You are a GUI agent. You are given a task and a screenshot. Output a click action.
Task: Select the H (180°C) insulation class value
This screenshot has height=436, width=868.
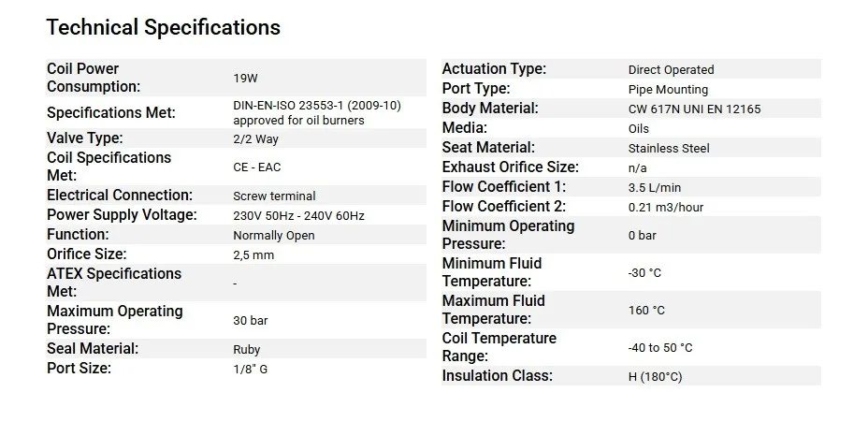(x=655, y=377)
